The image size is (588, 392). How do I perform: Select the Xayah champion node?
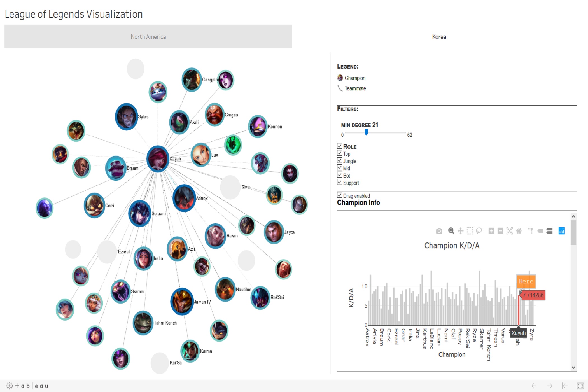tap(158, 159)
